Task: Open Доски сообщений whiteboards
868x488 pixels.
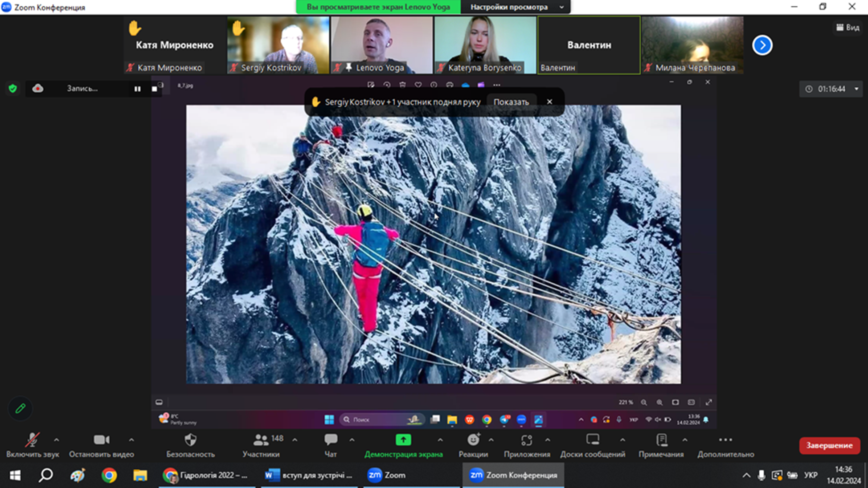Action: point(593,440)
